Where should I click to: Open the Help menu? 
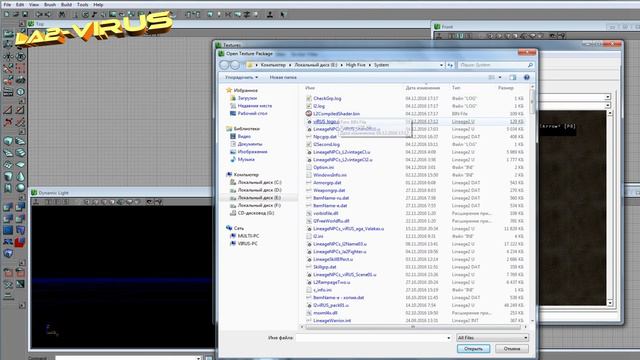click(98, 5)
